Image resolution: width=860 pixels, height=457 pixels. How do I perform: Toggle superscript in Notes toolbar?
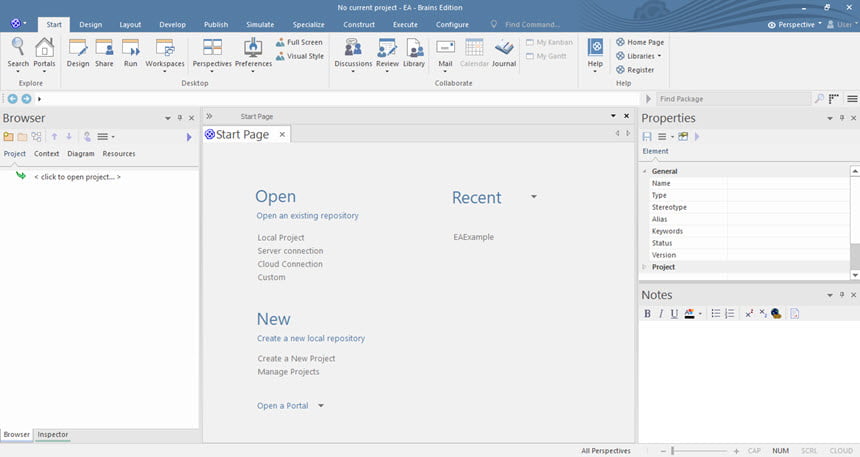(x=749, y=313)
